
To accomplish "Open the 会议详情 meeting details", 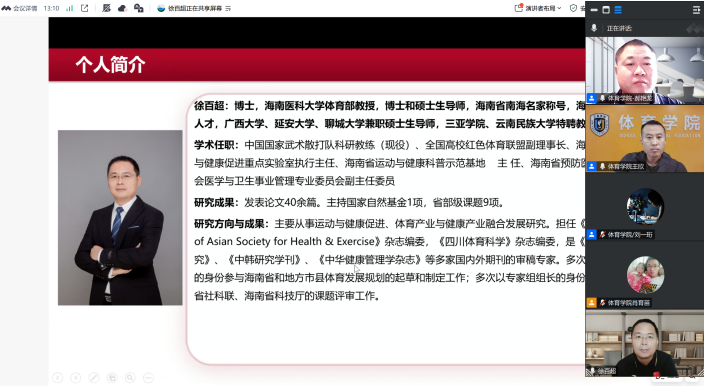I will pos(19,8).
